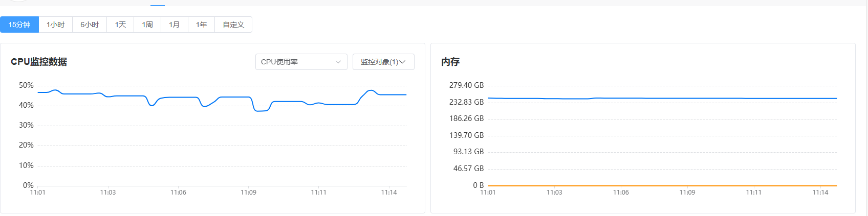Click the 0% label on CPU chart
The height and width of the screenshot is (216, 868).
click(x=28, y=185)
